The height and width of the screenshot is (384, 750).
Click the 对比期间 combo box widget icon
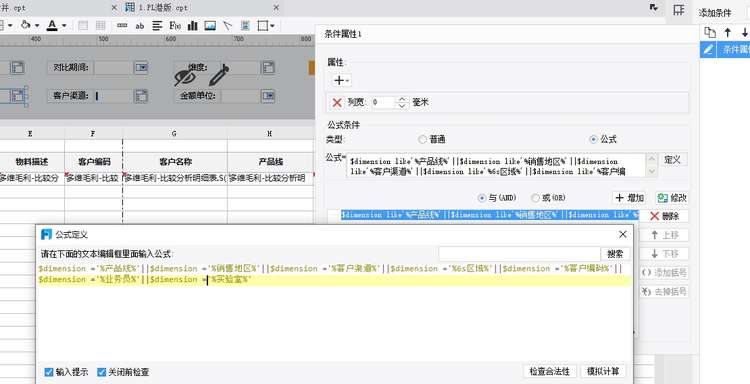(141, 67)
